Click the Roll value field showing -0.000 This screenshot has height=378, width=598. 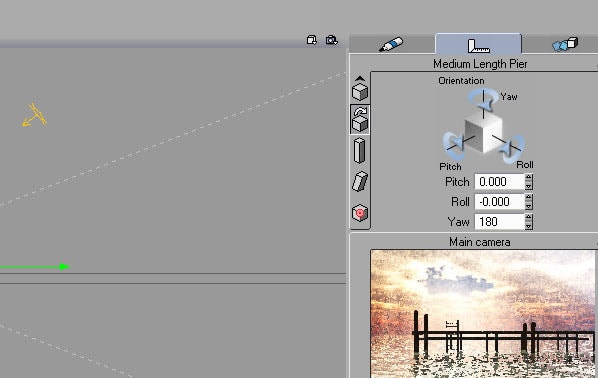coord(499,201)
